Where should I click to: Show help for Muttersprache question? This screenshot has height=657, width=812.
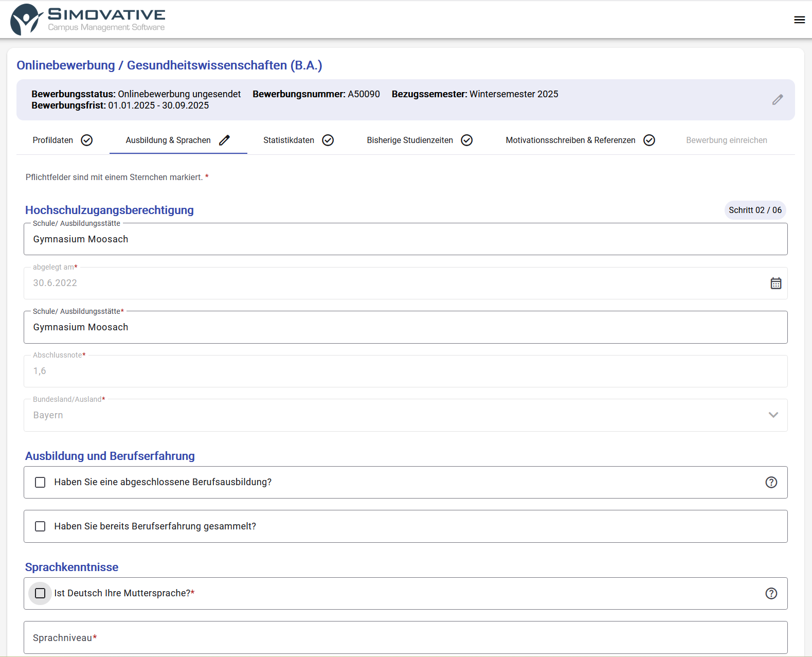(x=771, y=593)
